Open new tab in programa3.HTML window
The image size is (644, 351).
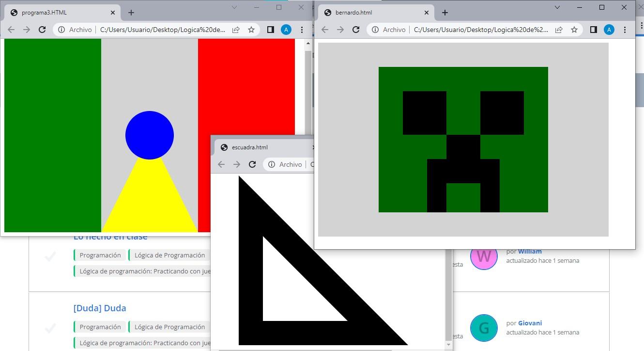(131, 13)
